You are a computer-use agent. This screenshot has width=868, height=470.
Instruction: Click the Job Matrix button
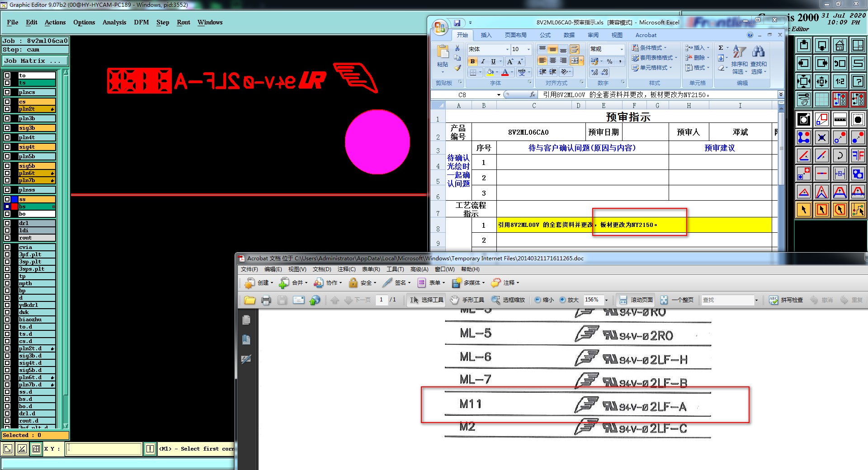click(x=35, y=61)
